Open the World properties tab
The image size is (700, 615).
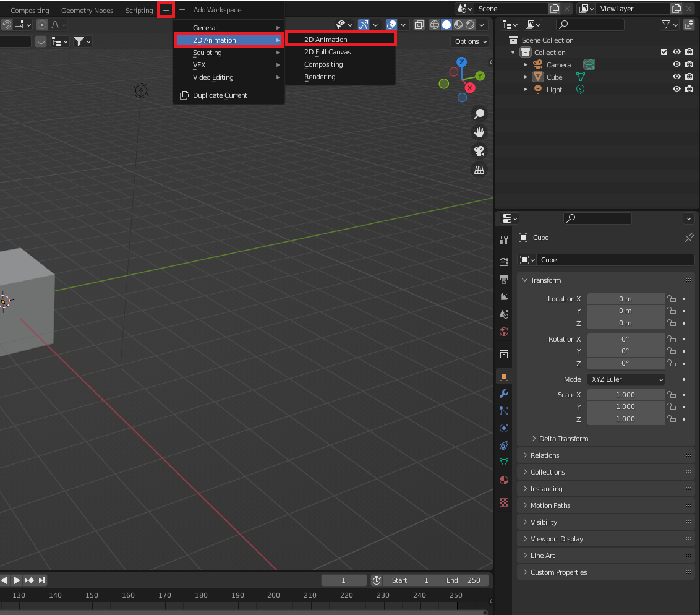(504, 332)
